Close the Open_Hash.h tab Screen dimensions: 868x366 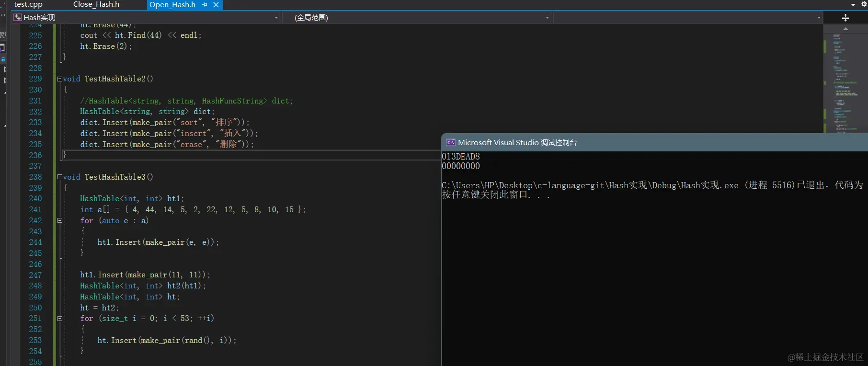pos(216,5)
